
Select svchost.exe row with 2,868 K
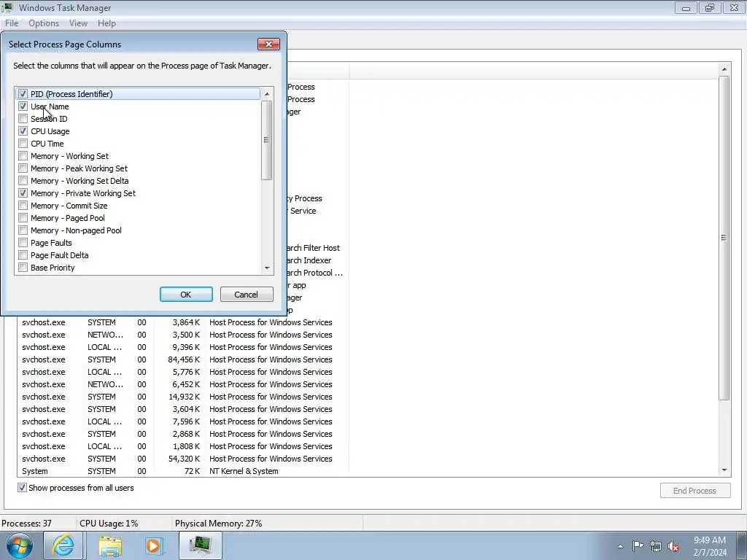(183, 434)
